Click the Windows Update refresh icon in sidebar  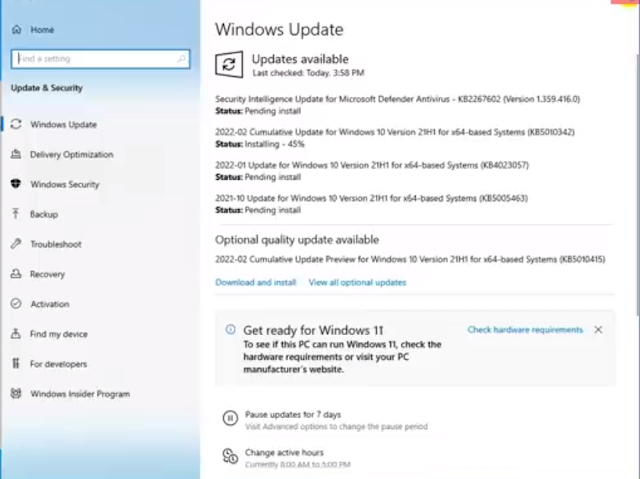[x=16, y=124]
